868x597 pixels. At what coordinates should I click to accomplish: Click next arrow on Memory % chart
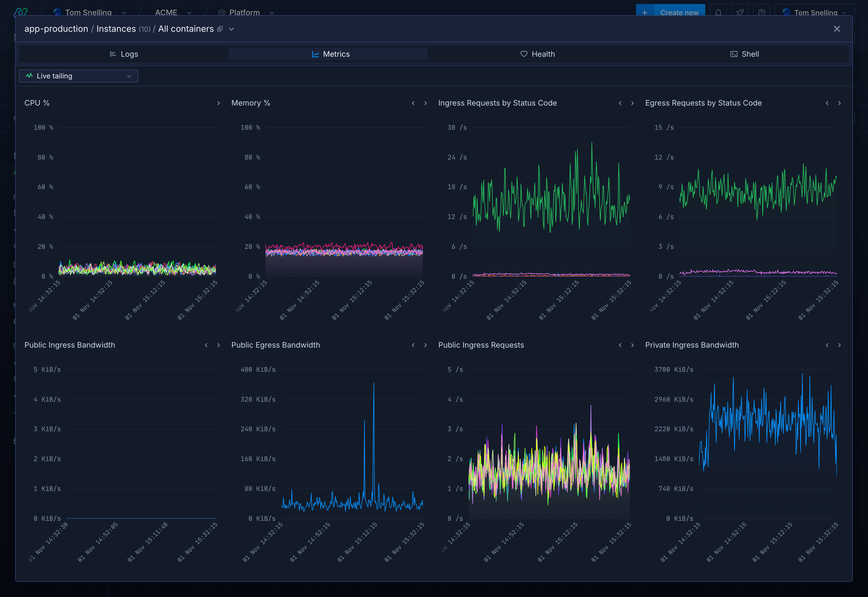[x=425, y=103]
